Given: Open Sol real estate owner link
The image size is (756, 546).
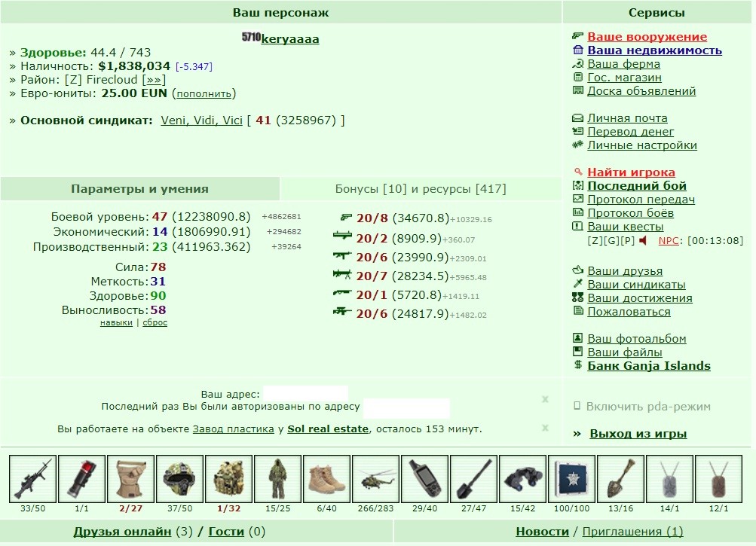Looking at the screenshot, I should [x=328, y=429].
